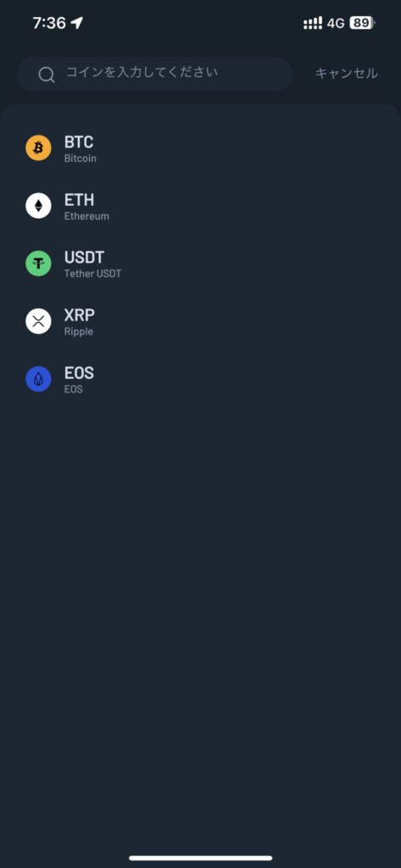
Task: Select BTC from the coin list
Action: click(200, 147)
